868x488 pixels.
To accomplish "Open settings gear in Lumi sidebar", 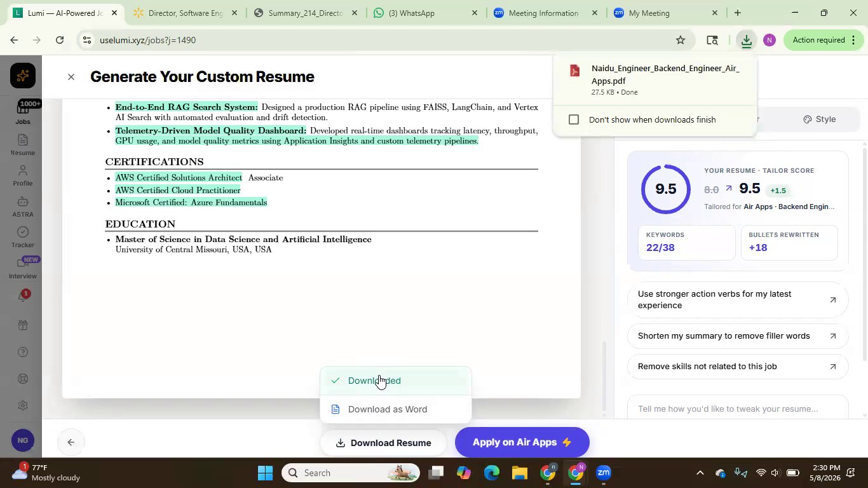I will click(x=22, y=405).
